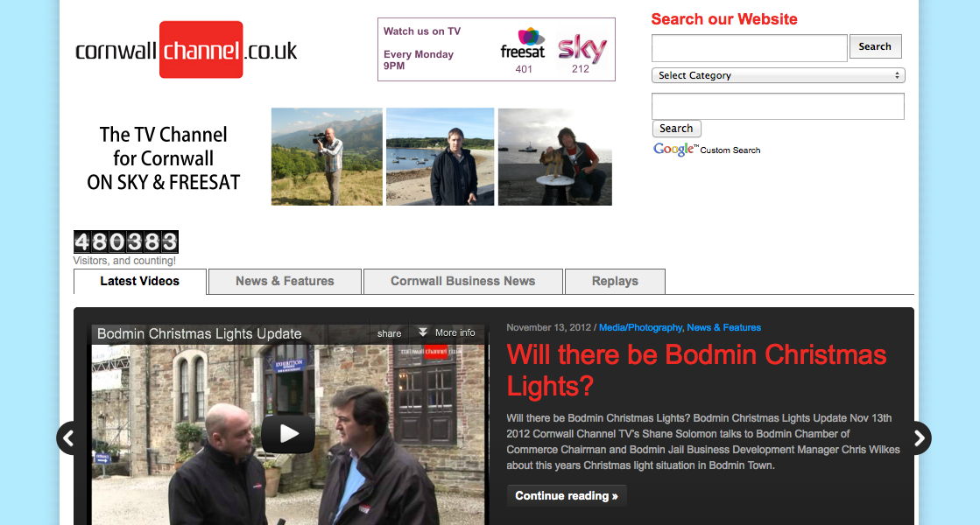The width and height of the screenshot is (980, 525).
Task: Advance slider with right arrow button
Action: pos(920,438)
